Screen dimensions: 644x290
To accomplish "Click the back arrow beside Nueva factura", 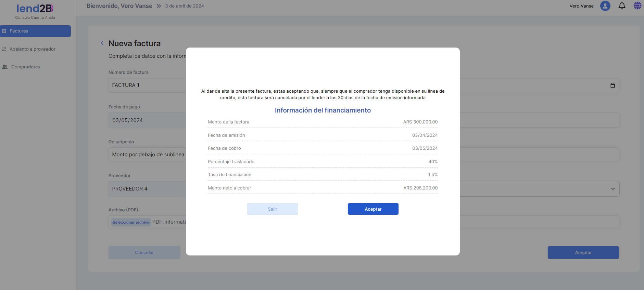I will (102, 43).
